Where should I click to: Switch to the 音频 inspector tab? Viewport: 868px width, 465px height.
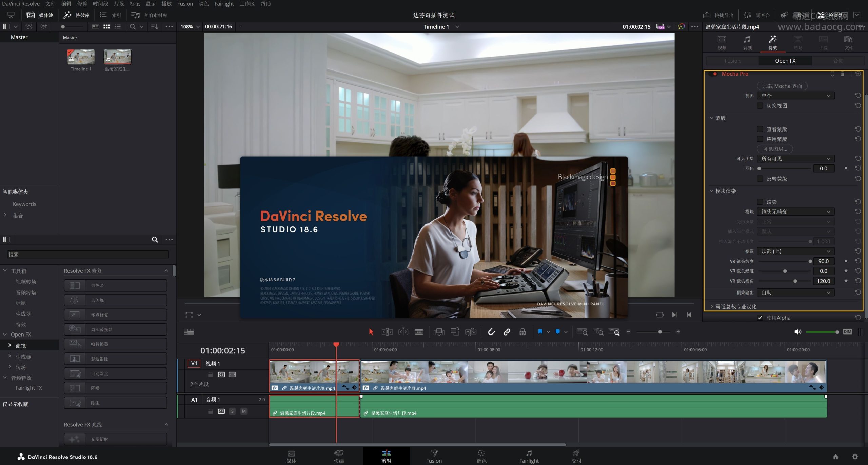[x=747, y=43]
